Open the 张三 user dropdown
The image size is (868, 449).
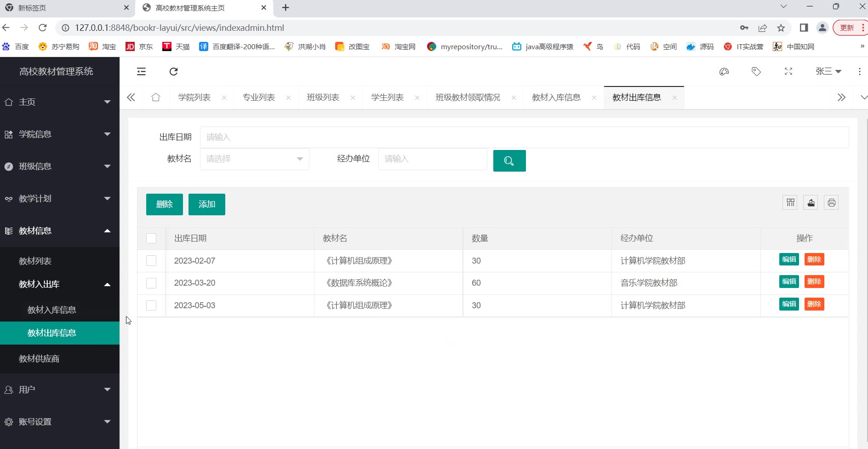pyautogui.click(x=828, y=71)
